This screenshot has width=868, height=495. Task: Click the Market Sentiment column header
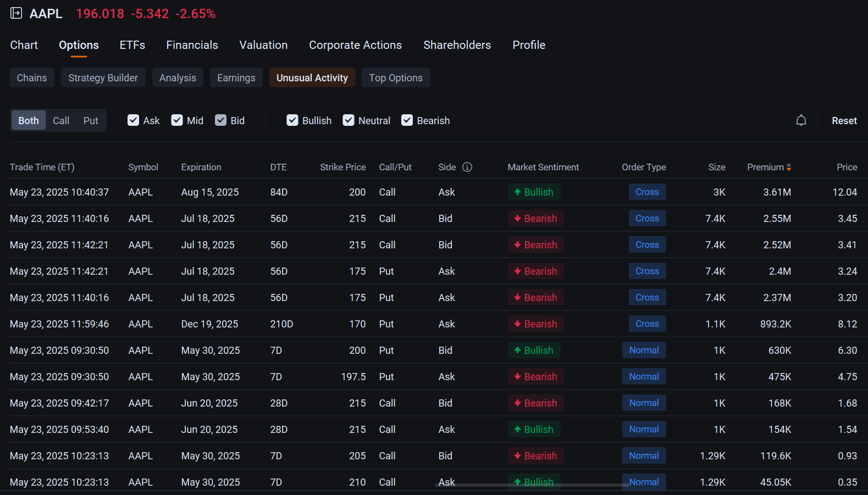(543, 167)
